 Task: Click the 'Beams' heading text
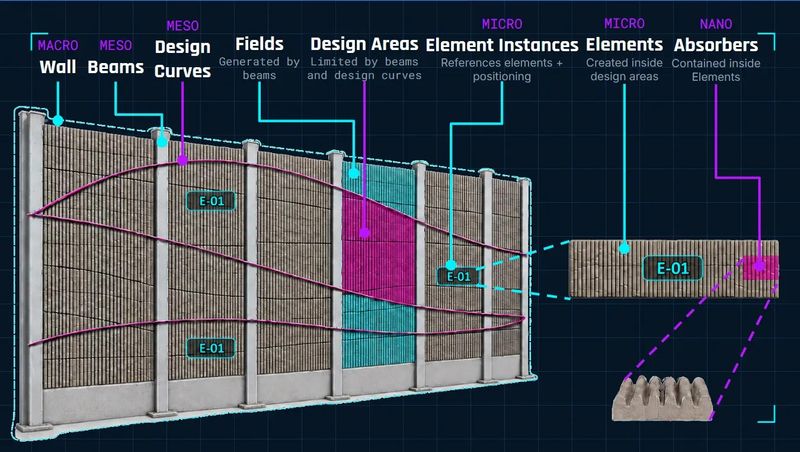click(x=115, y=67)
